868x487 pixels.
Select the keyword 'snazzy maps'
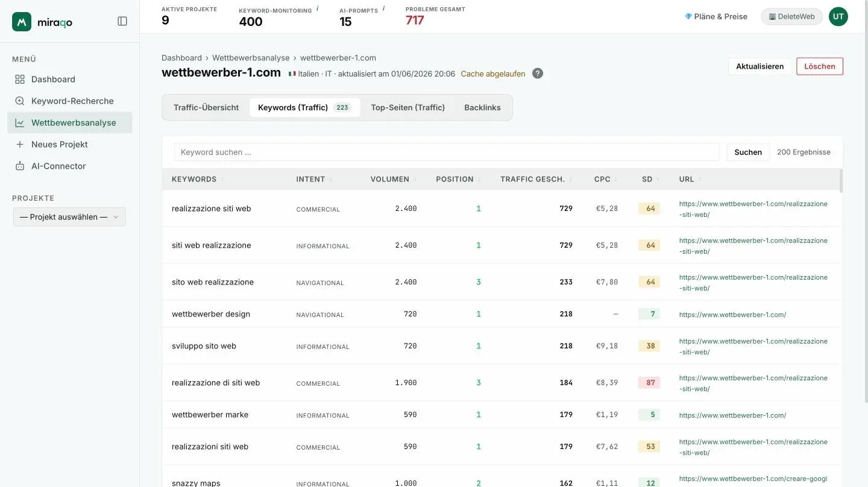point(196,483)
